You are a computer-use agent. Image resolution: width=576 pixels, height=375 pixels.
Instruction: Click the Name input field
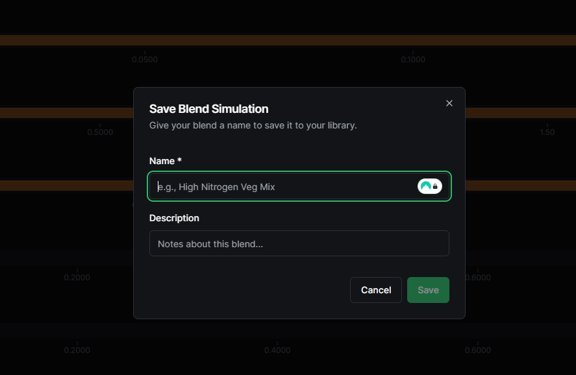[x=299, y=186]
